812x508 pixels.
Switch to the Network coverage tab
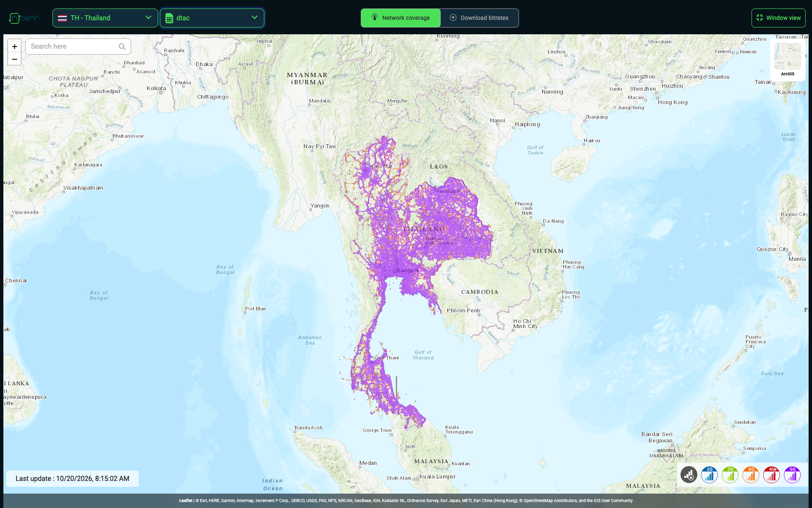click(401, 18)
